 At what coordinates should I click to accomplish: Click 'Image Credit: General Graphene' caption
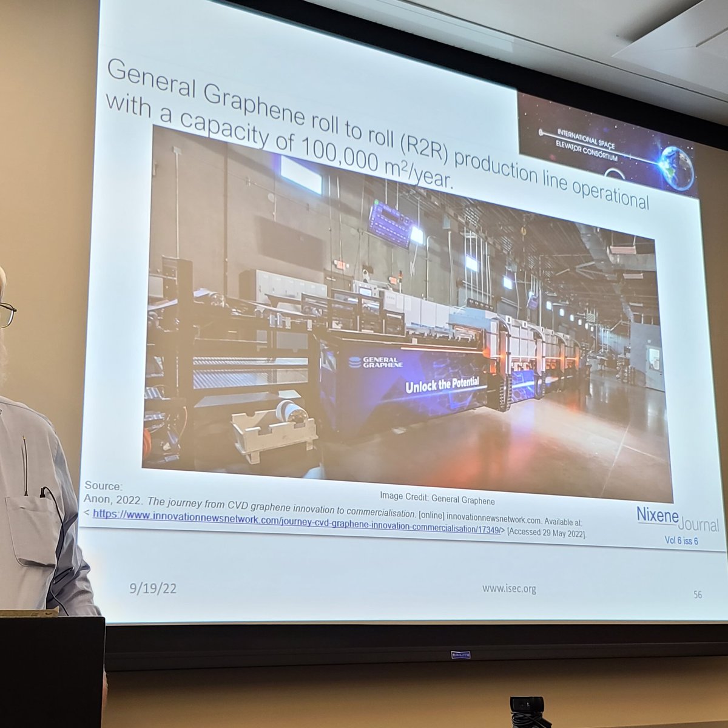pyautogui.click(x=437, y=499)
